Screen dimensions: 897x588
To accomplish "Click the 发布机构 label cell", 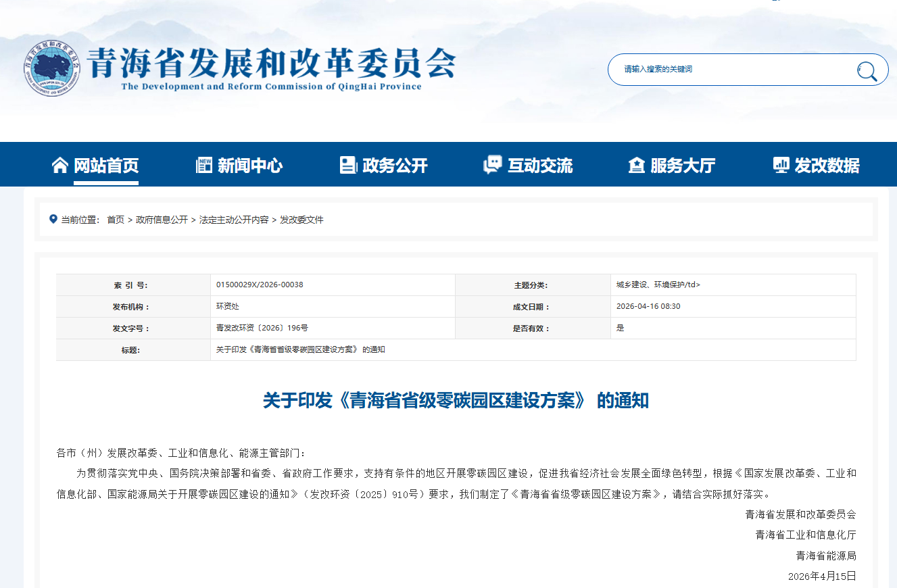I will pyautogui.click(x=133, y=307).
